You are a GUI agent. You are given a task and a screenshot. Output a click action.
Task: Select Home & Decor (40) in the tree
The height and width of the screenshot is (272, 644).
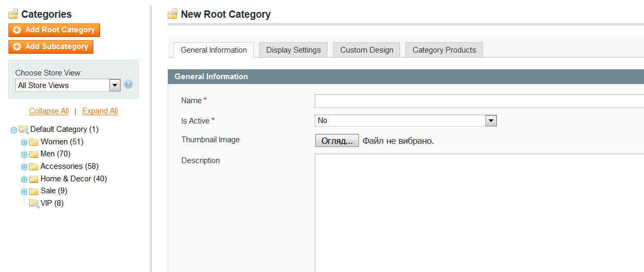[x=73, y=179]
